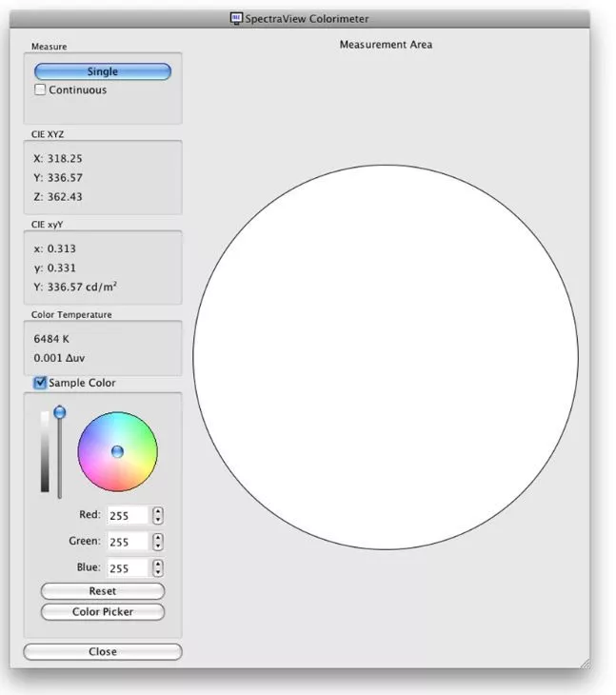Click the 6484 K color temperature value

[51, 339]
